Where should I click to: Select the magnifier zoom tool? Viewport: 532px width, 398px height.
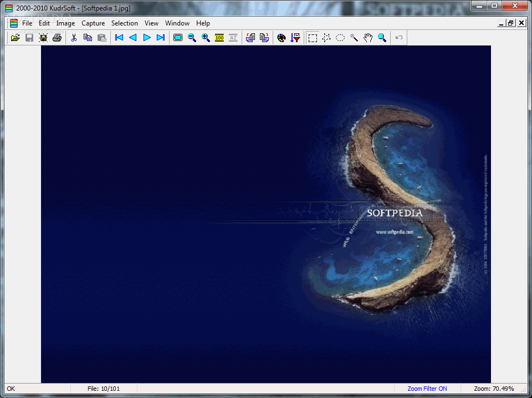click(x=382, y=38)
